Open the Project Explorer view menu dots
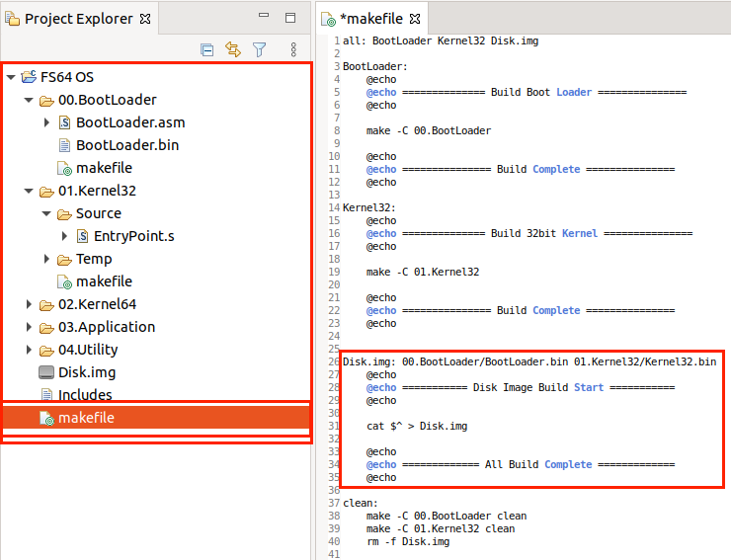Viewport: 731px width, 560px height. 293,49
